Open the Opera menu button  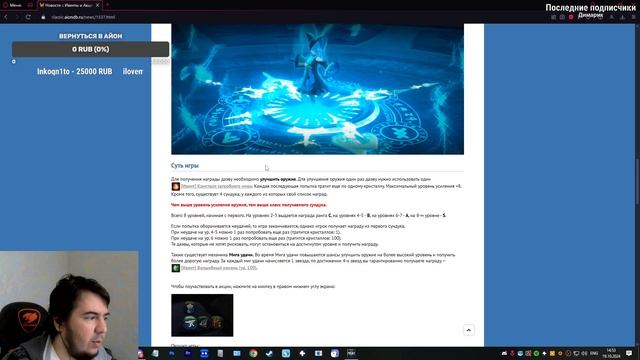click(x=12, y=5)
